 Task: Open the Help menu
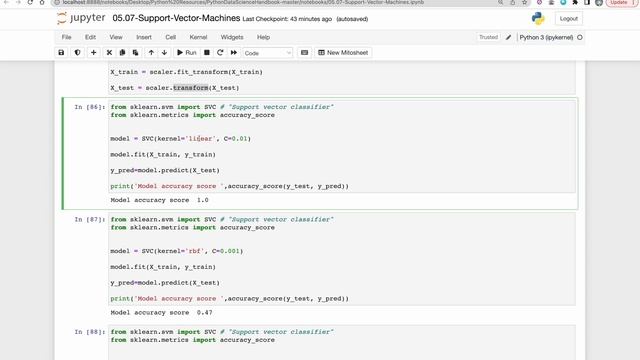(263, 37)
